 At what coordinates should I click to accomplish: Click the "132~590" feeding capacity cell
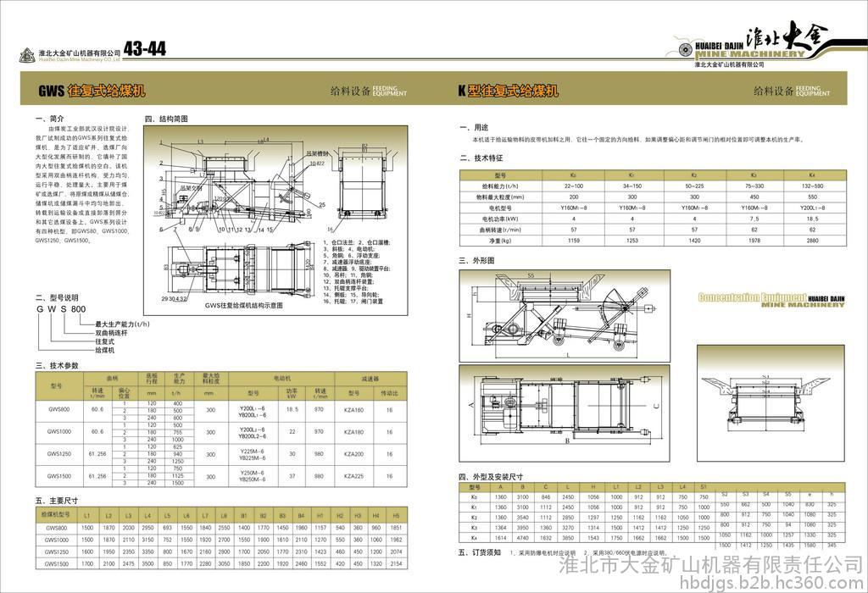812,186
